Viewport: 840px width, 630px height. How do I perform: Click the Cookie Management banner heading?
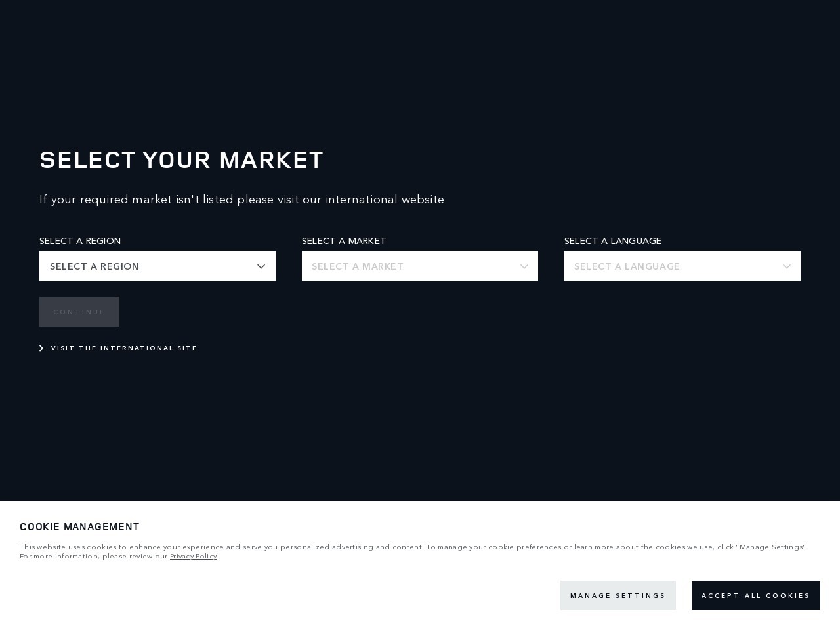(79, 526)
